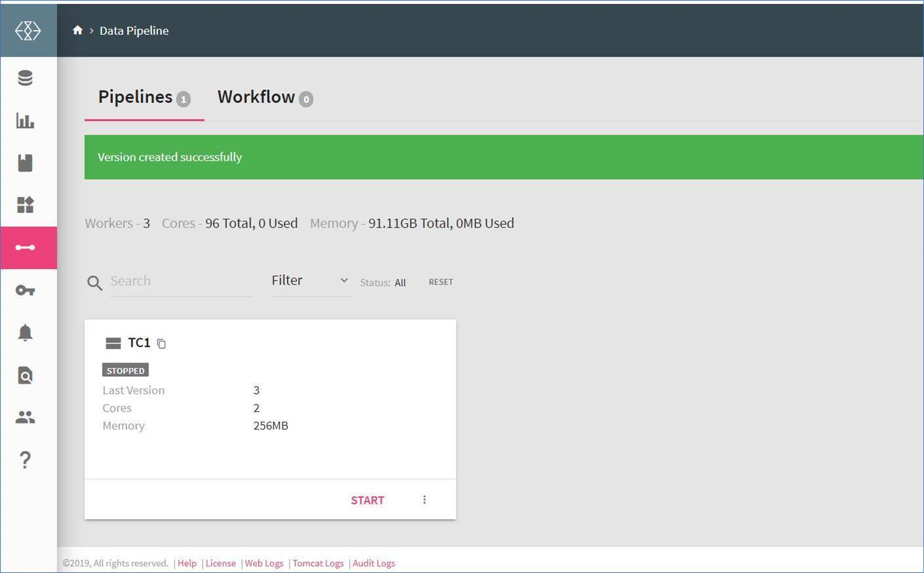Open the Tomcat Logs link
Screen dimensions: 924x573
[x=318, y=563]
